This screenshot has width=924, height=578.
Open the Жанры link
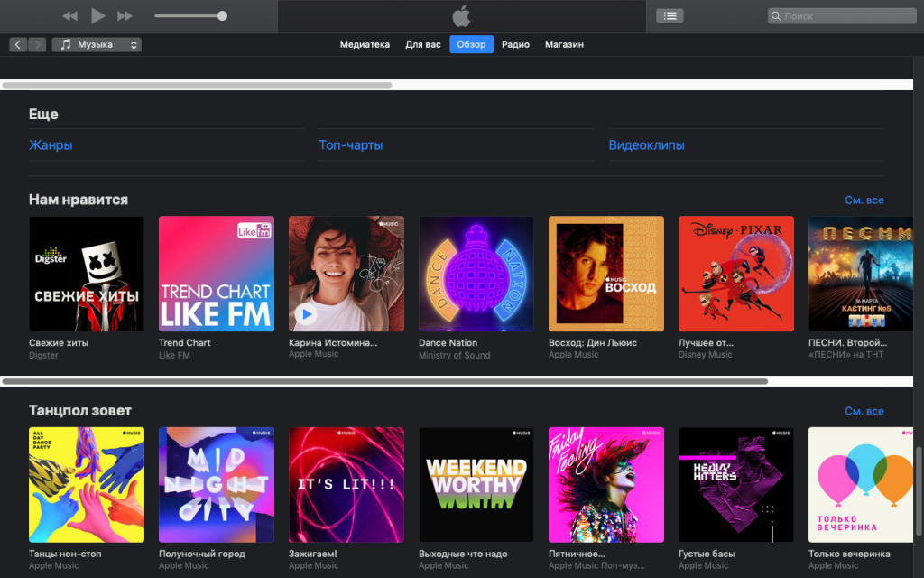[x=51, y=145]
